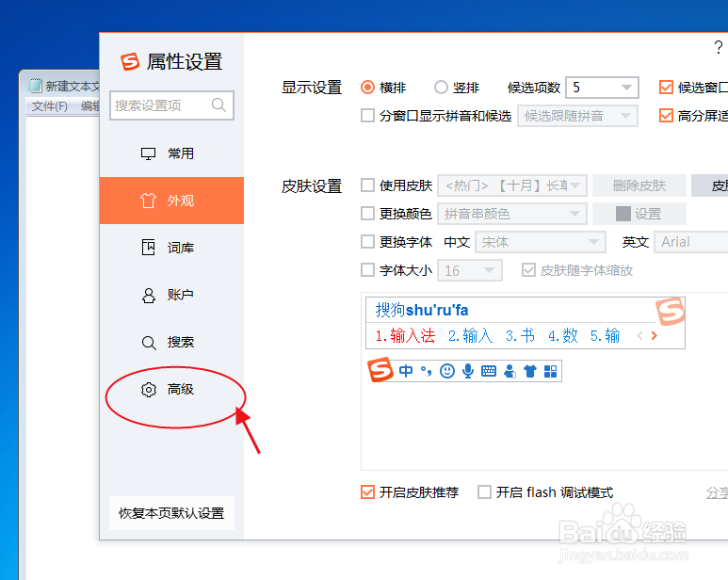
Task: Click the monitor icon next to 常用
Action: point(148,153)
